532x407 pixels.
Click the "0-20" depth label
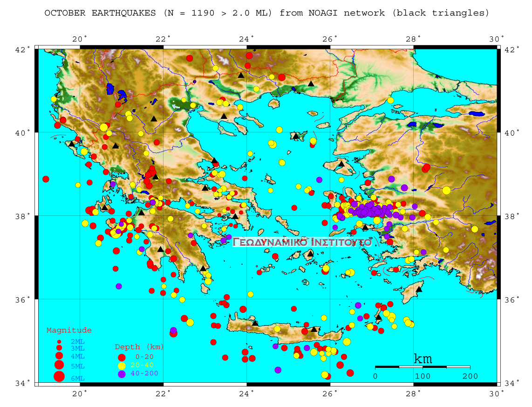click(144, 357)
